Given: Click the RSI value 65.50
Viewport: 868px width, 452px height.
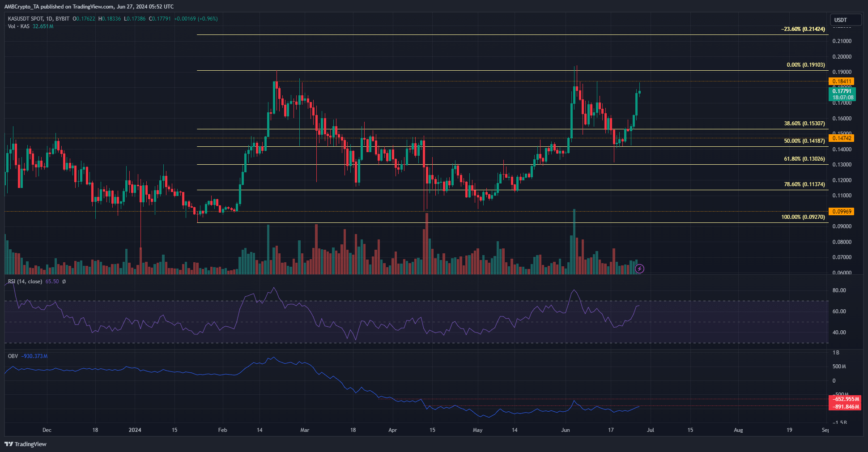Looking at the screenshot, I should pos(52,281).
